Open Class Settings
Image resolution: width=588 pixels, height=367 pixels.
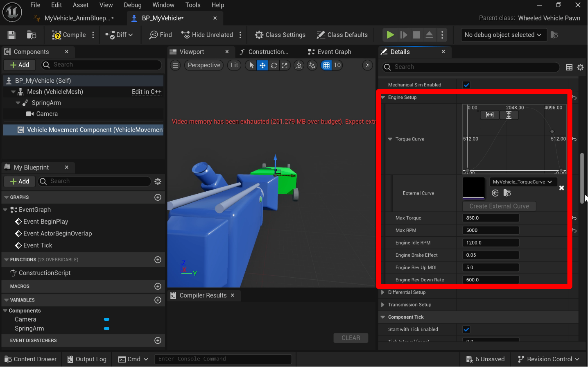pyautogui.click(x=280, y=35)
